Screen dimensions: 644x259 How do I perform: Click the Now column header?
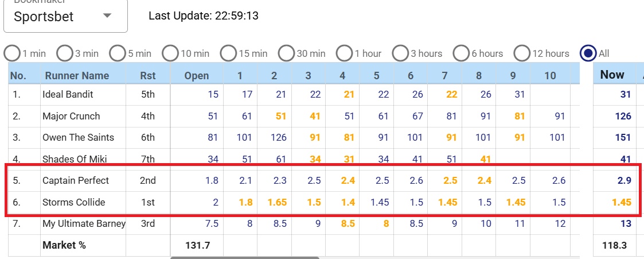click(x=612, y=74)
